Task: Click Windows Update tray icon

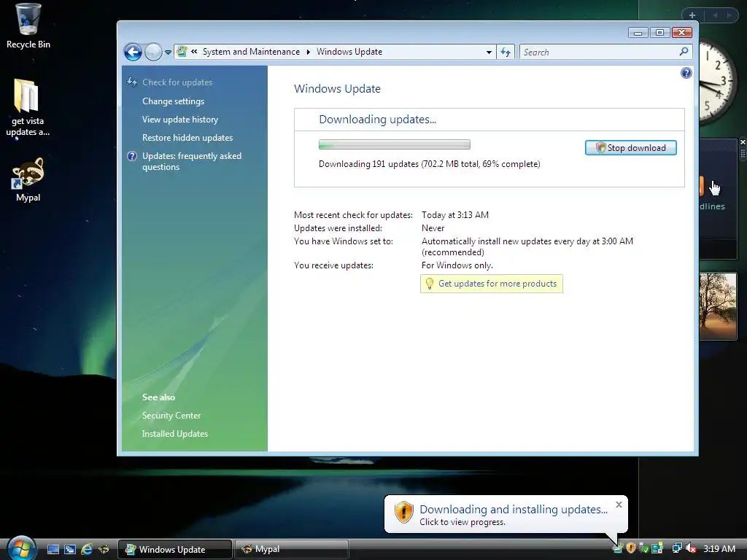Action: point(617,548)
